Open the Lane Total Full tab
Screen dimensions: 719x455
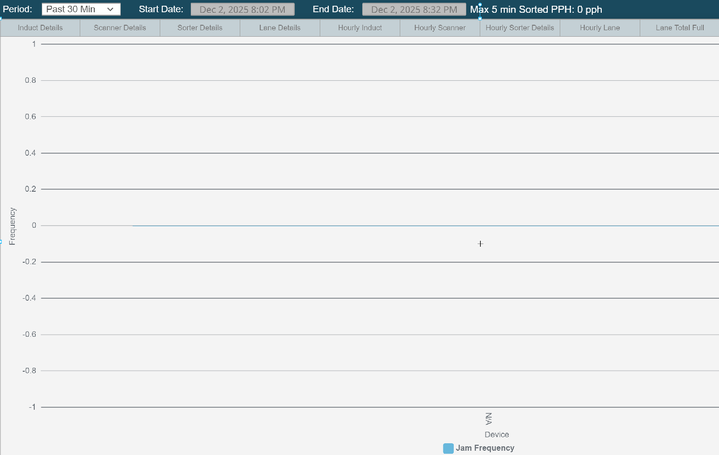pyautogui.click(x=680, y=28)
